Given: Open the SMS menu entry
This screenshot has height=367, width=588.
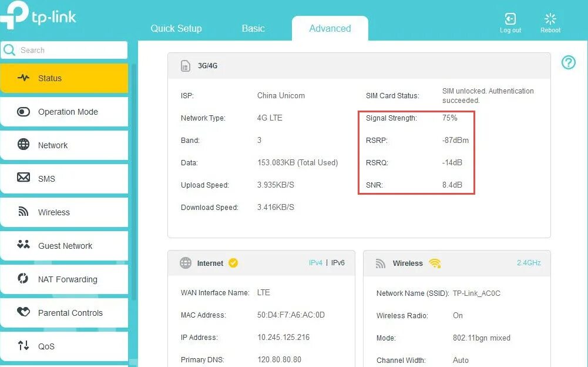Looking at the screenshot, I should tap(64, 178).
